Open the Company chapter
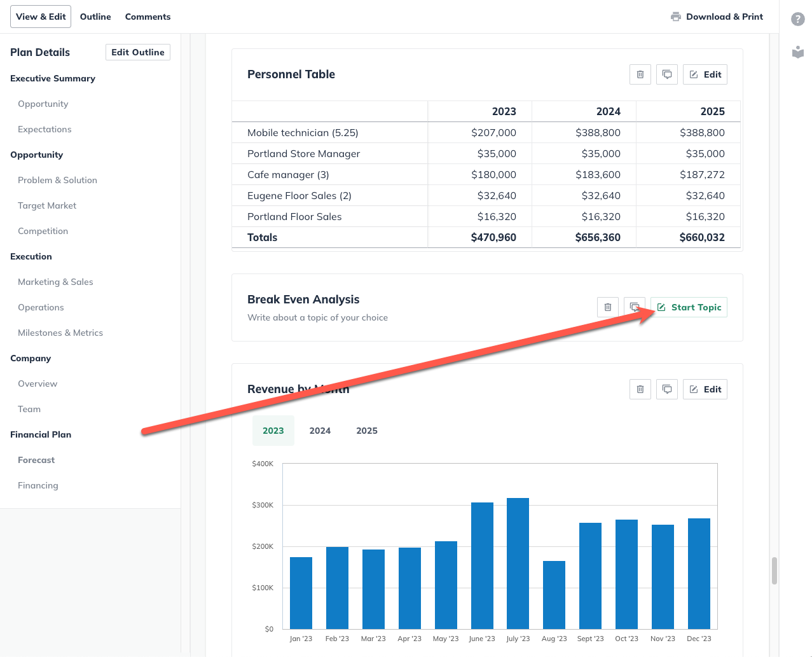The height and width of the screenshot is (657, 812). pyautogui.click(x=31, y=358)
